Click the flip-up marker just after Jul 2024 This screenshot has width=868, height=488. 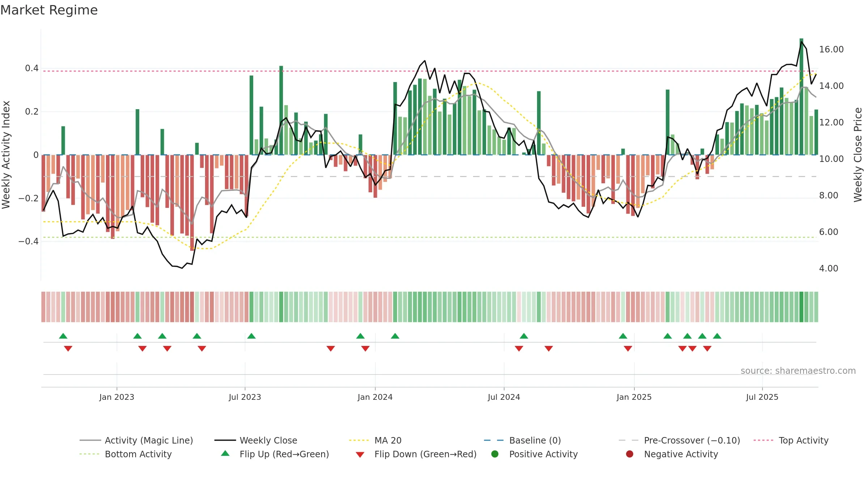pyautogui.click(x=524, y=336)
